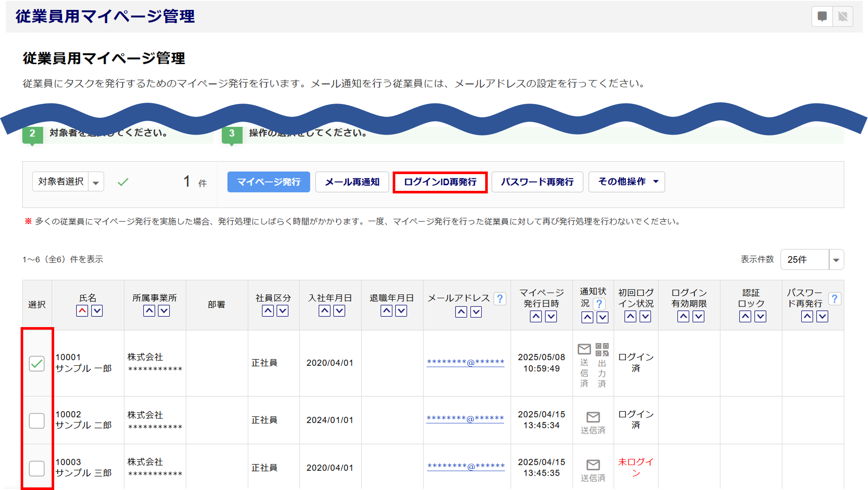The image size is (868, 490).
Task: Click the ログインID再発行 button
Action: coord(440,182)
